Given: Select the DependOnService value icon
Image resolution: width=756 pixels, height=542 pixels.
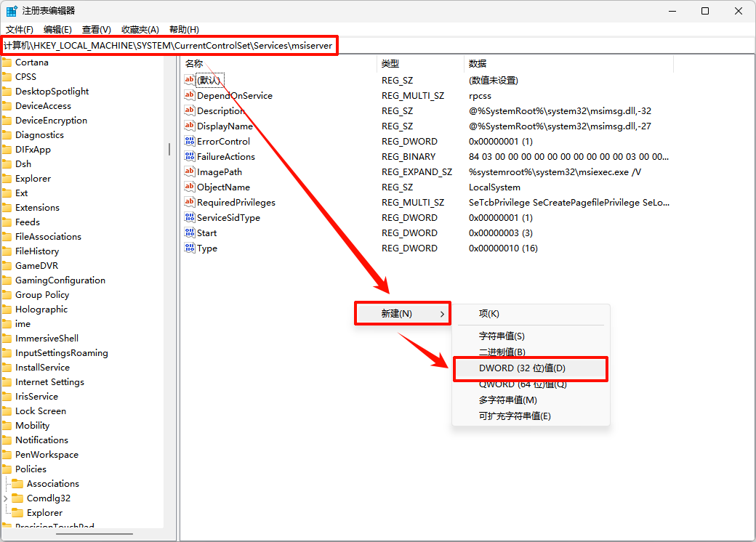Looking at the screenshot, I should tap(190, 96).
